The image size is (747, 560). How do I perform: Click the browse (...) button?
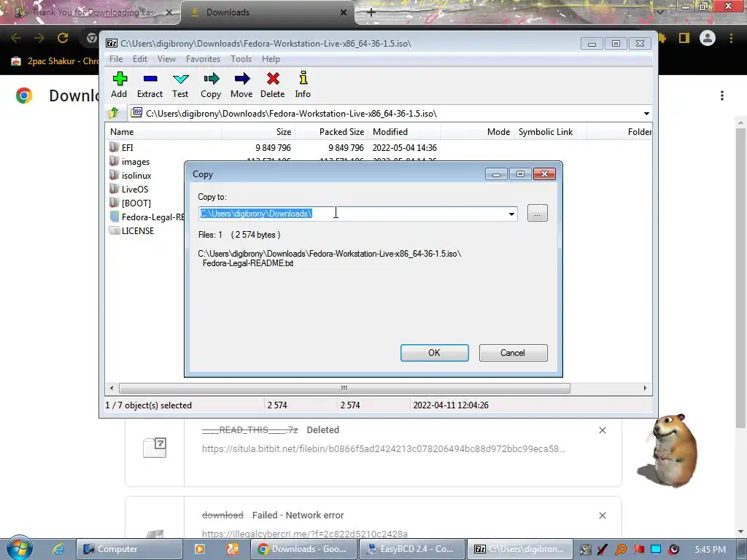pyautogui.click(x=538, y=214)
